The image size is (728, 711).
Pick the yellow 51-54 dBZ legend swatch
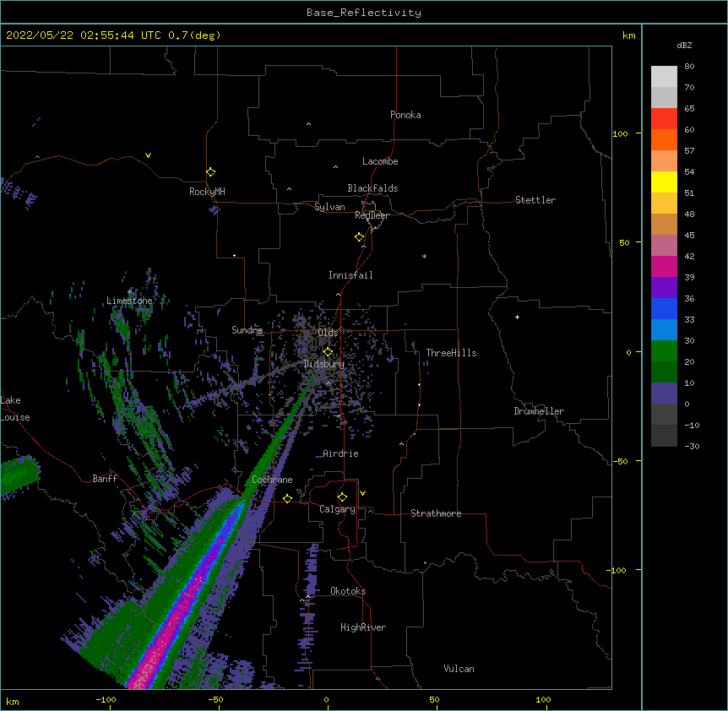(664, 182)
